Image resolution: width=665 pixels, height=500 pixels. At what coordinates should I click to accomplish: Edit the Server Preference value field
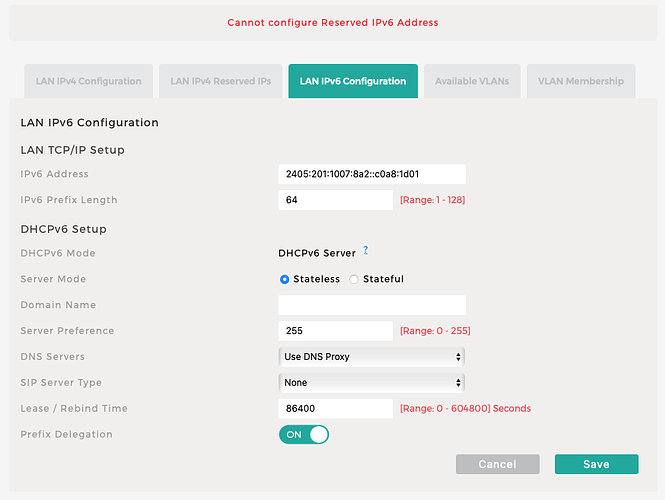coord(335,330)
